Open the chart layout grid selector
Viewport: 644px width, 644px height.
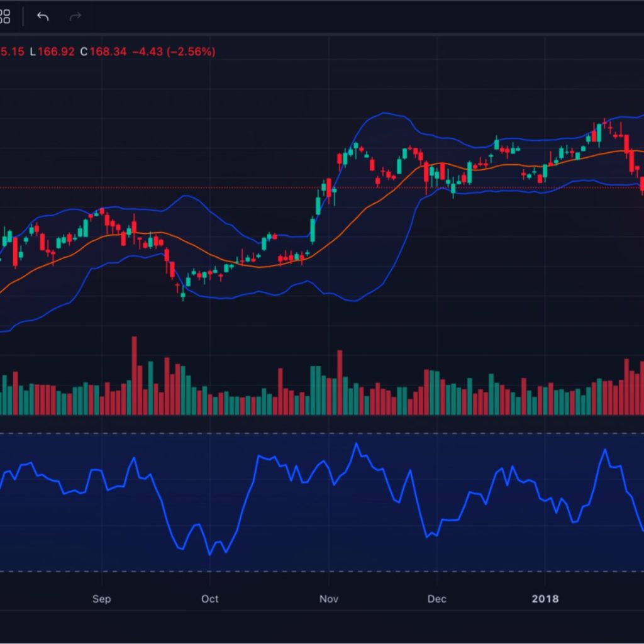point(4,16)
